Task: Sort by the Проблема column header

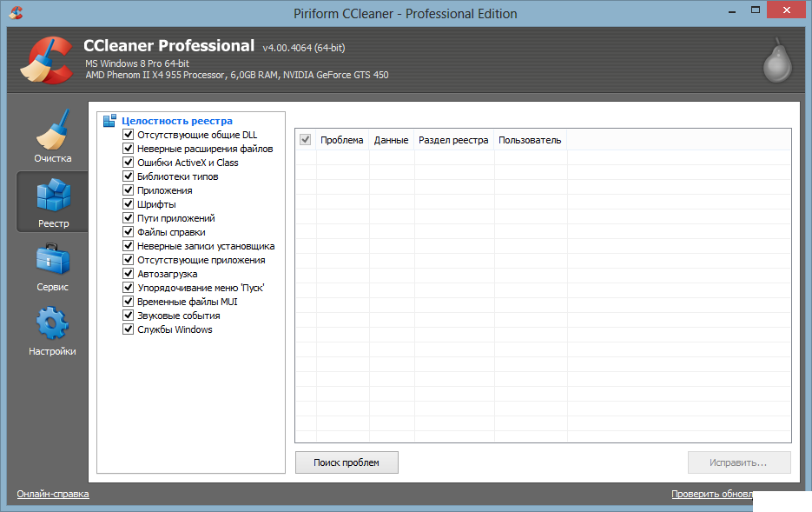Action: tap(341, 140)
